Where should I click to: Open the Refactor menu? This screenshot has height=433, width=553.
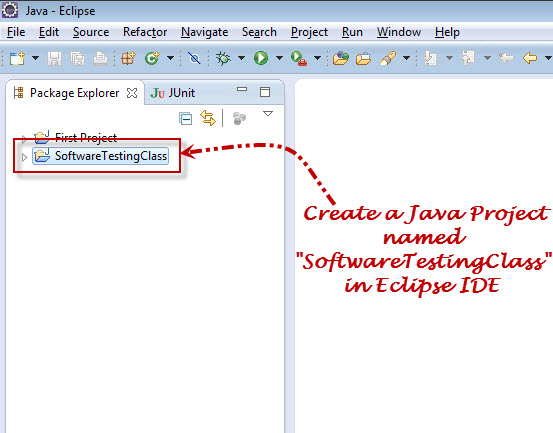coord(145,32)
